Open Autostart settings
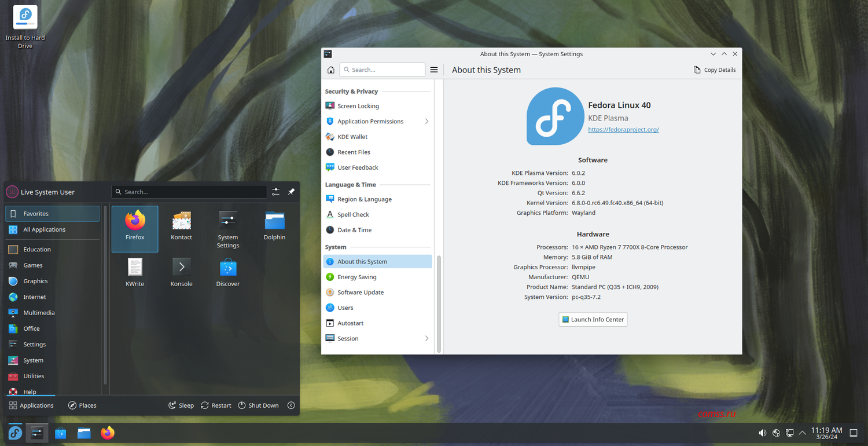868x446 pixels. coord(378,323)
